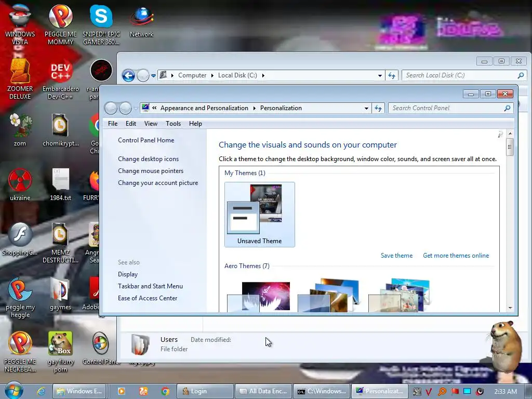
Task: Open the Help menu
Action: click(195, 124)
